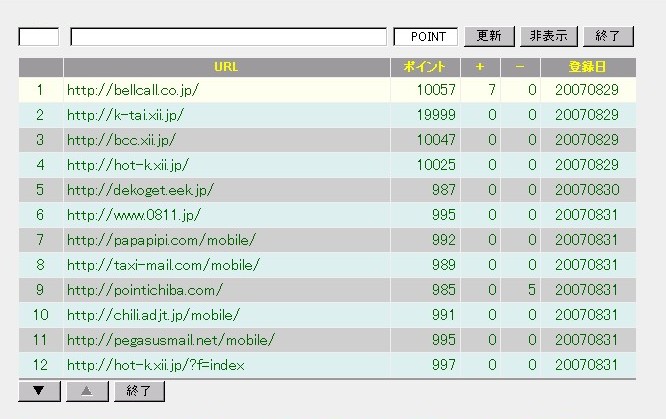Focus the long URL input field
666x419 pixels.
click(229, 37)
